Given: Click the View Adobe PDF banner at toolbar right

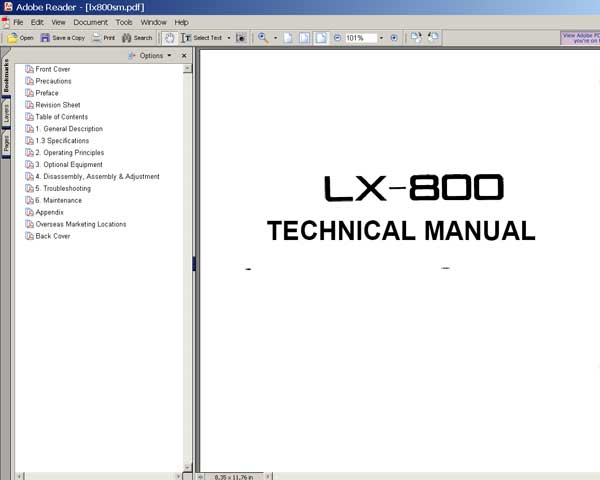Looking at the screenshot, I should [x=580, y=38].
